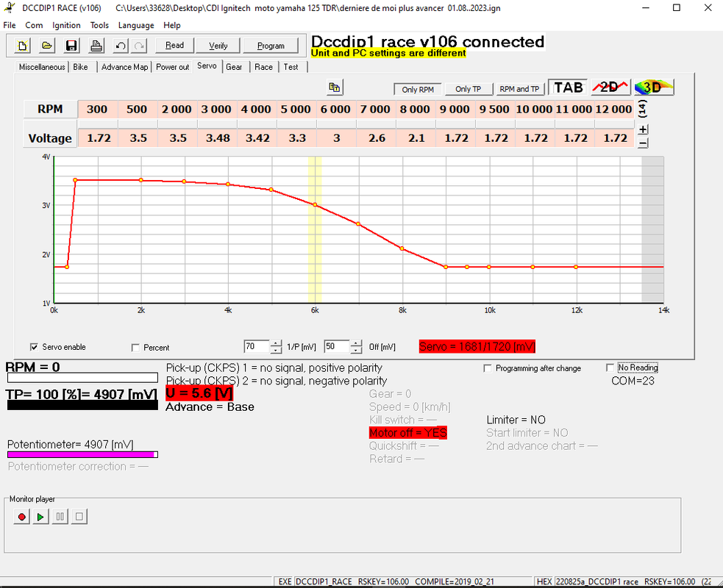Select the 6 000 RPM cell
Screen dimensions: 723x588
pyautogui.click(x=335, y=110)
